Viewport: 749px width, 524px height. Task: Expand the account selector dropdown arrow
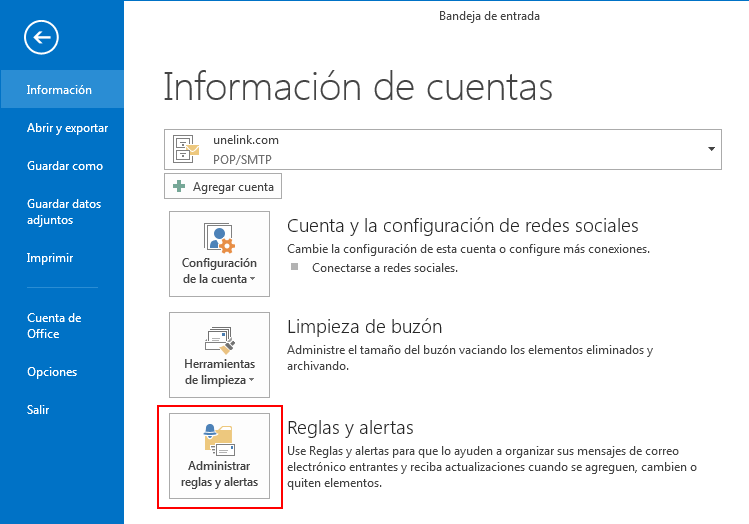[x=711, y=149]
